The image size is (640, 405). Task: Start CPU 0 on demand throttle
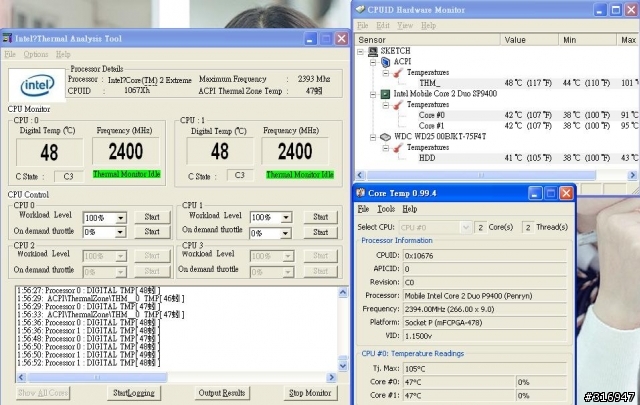pyautogui.click(x=152, y=231)
